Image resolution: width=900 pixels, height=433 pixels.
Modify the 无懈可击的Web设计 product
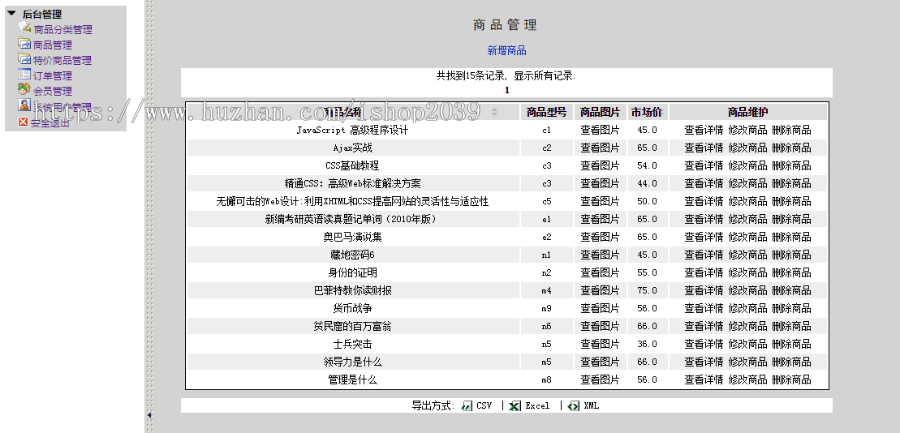747,202
